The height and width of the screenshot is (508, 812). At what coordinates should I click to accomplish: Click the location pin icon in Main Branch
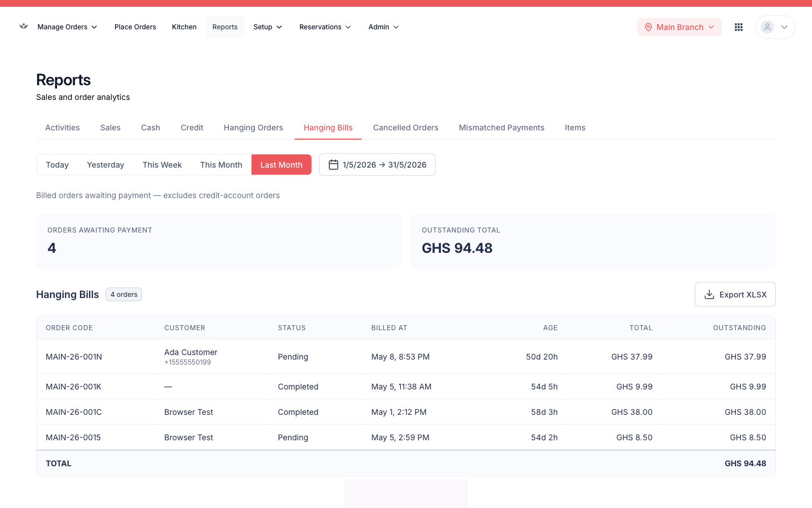[x=648, y=27]
